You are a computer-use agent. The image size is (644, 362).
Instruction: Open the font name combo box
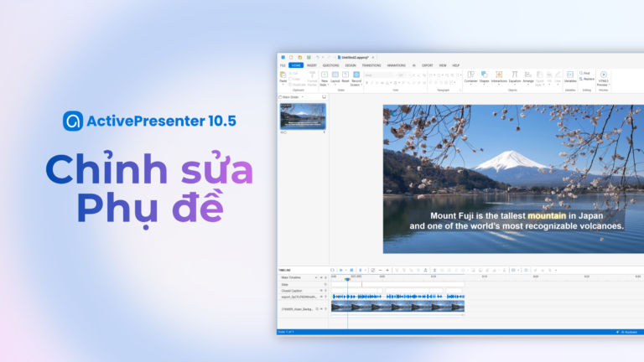[382, 75]
